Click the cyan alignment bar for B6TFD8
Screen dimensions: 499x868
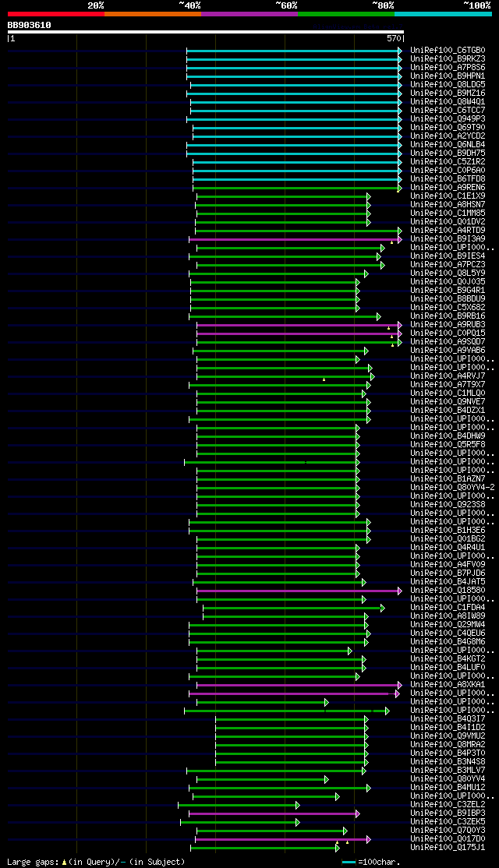coord(297,179)
